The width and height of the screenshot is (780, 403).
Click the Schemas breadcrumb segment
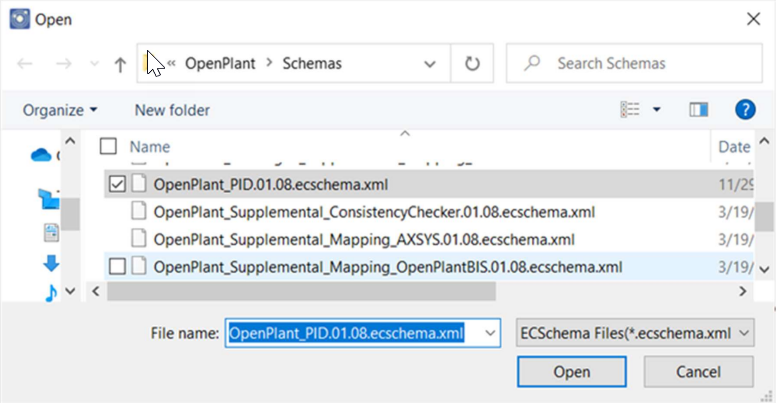coord(312,64)
